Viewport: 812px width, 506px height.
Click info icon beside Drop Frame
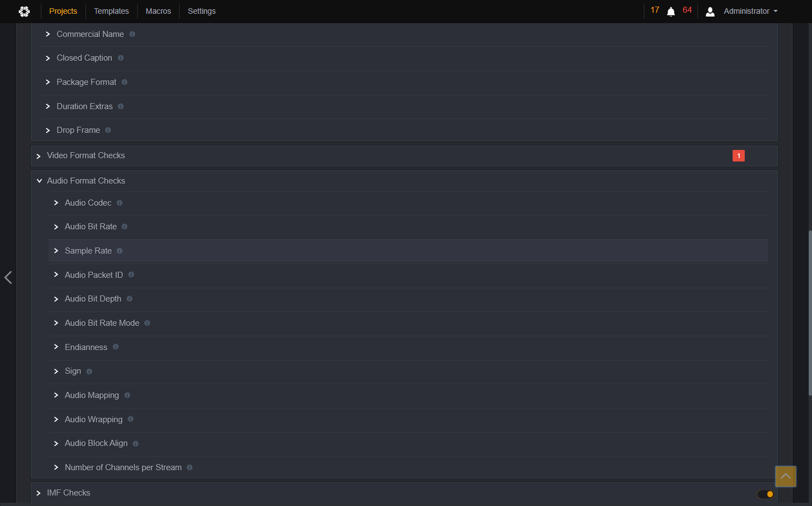108,130
